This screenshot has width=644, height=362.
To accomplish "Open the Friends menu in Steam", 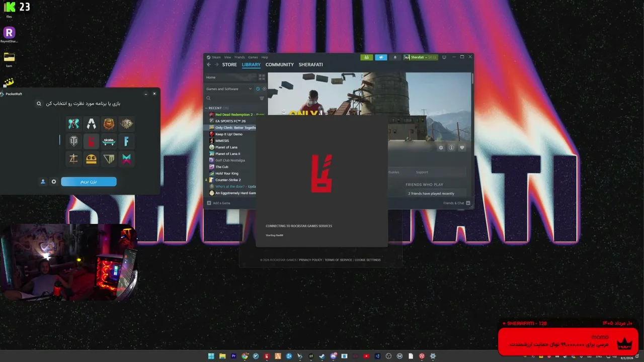I will [239, 57].
